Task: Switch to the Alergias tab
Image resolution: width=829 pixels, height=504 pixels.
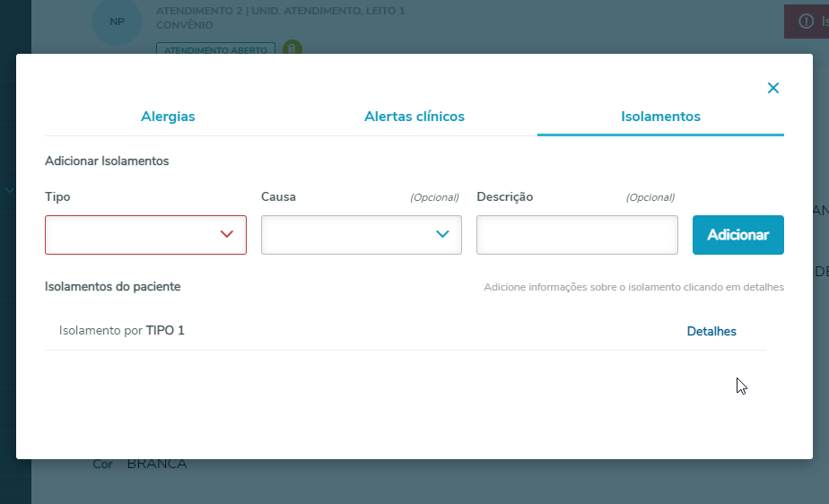Action: click(x=168, y=117)
